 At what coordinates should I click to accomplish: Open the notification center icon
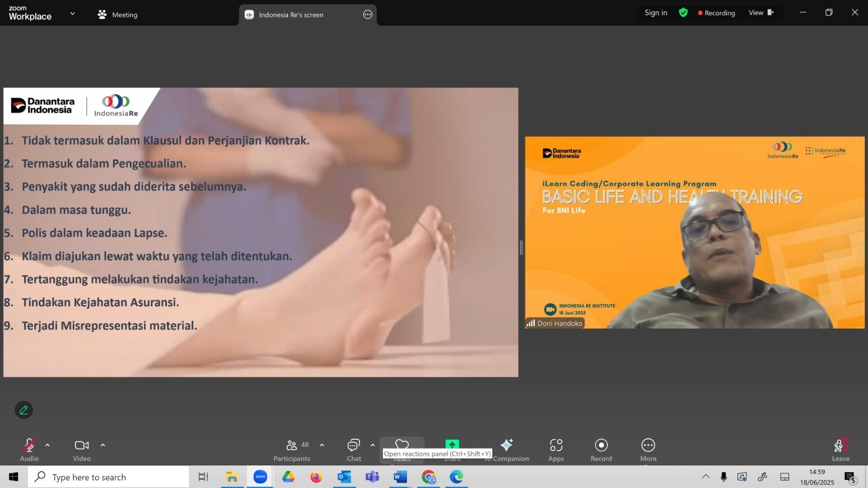click(850, 477)
